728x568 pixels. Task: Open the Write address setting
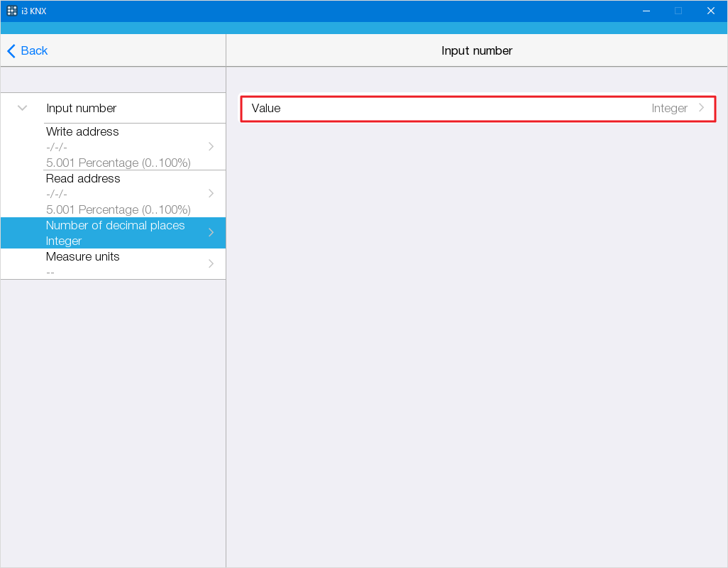[x=118, y=147]
